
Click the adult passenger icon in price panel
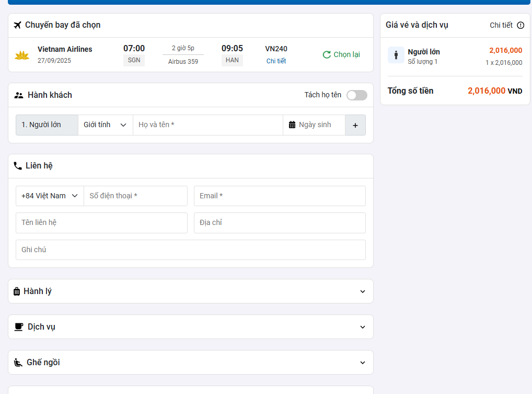coord(396,55)
